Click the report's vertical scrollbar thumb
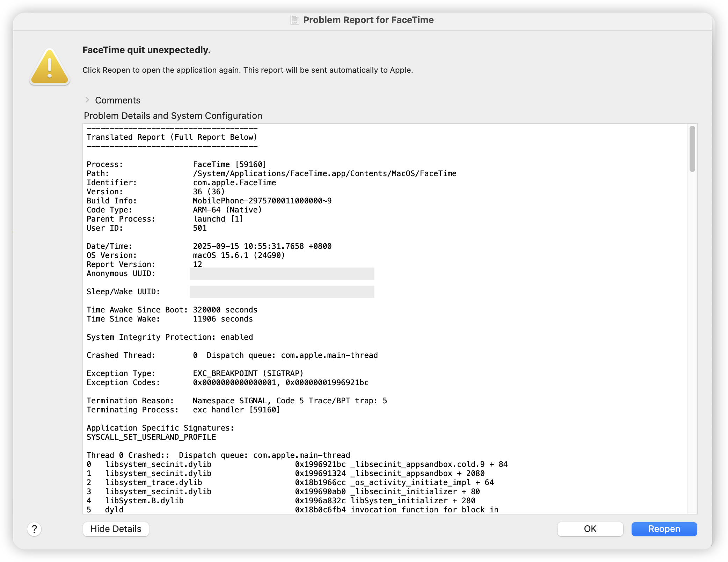The image size is (728, 562). [x=692, y=149]
